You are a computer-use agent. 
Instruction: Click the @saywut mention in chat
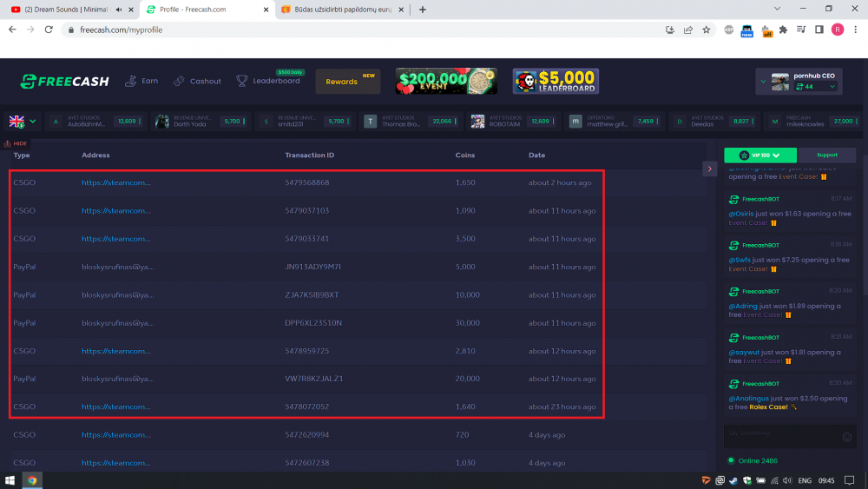pos(744,353)
